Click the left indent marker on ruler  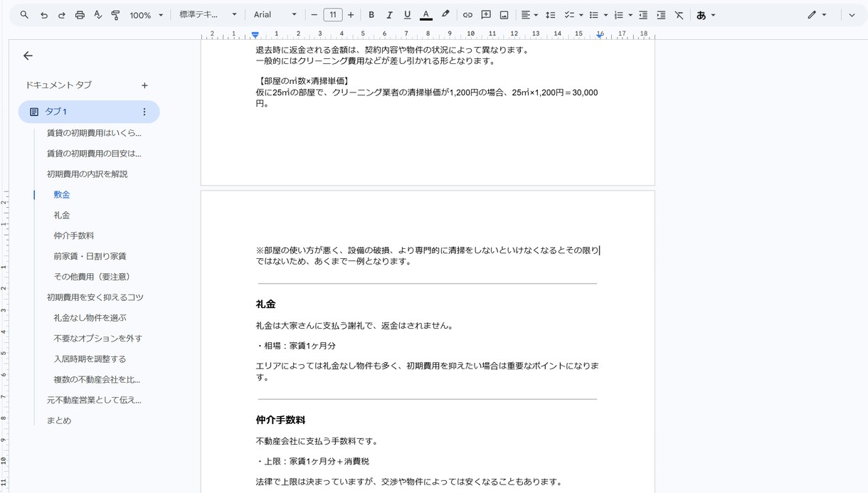[x=255, y=35]
